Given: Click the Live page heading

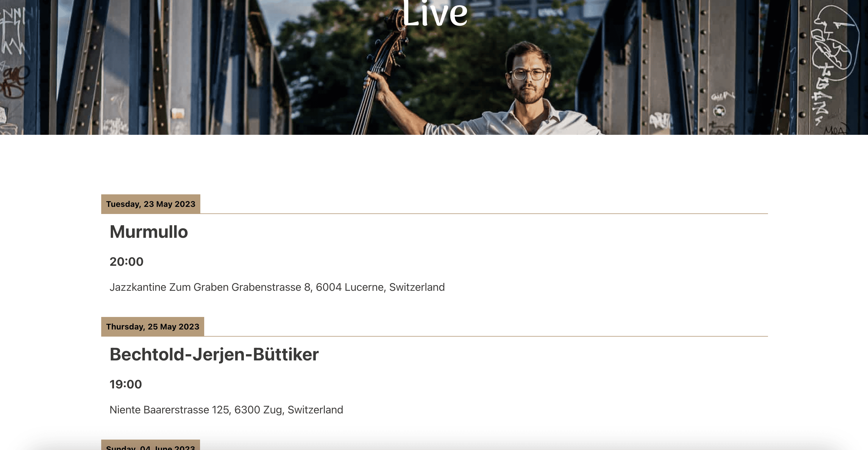Looking at the screenshot, I should [x=435, y=13].
